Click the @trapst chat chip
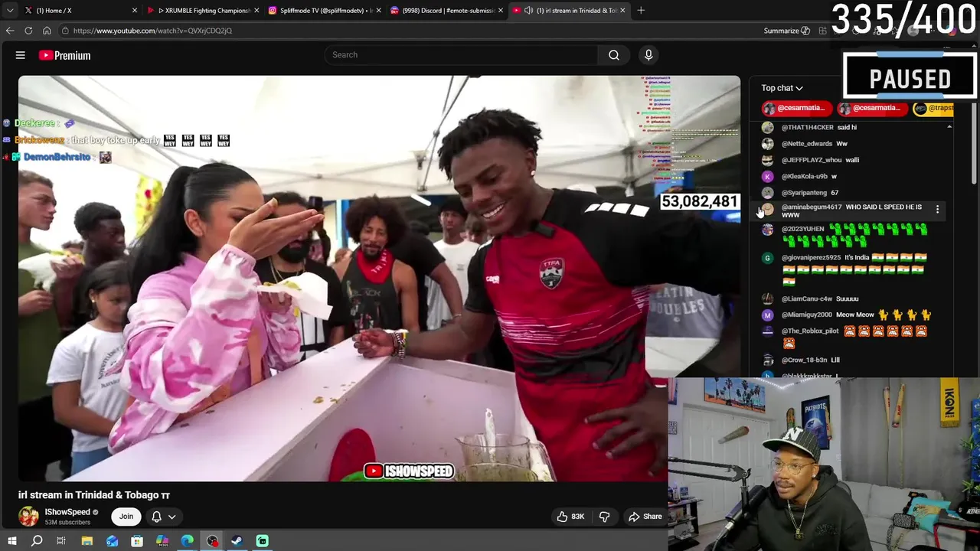 click(x=934, y=108)
